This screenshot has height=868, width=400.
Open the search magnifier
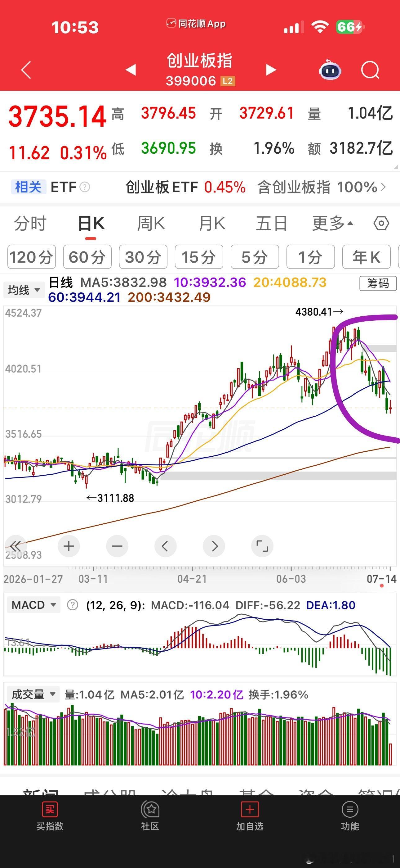pos(370,70)
